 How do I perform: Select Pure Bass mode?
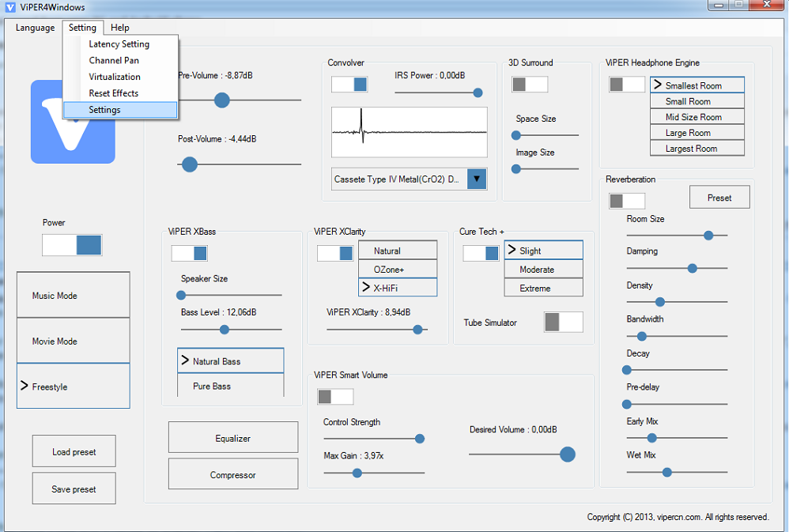231,386
